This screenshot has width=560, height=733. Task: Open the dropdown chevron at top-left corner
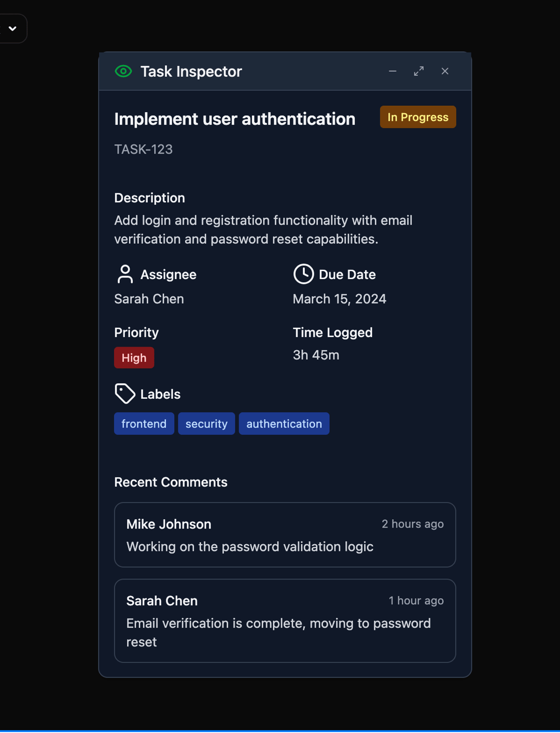(12, 29)
